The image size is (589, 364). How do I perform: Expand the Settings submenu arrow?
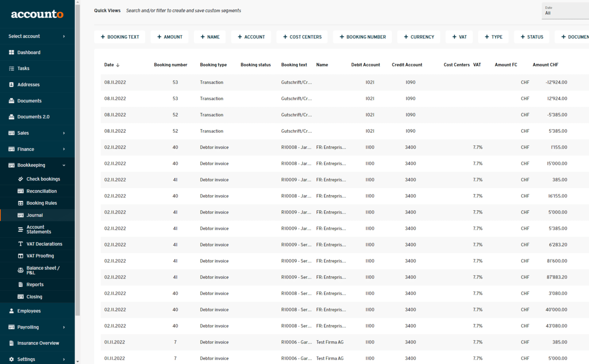pyautogui.click(x=64, y=359)
